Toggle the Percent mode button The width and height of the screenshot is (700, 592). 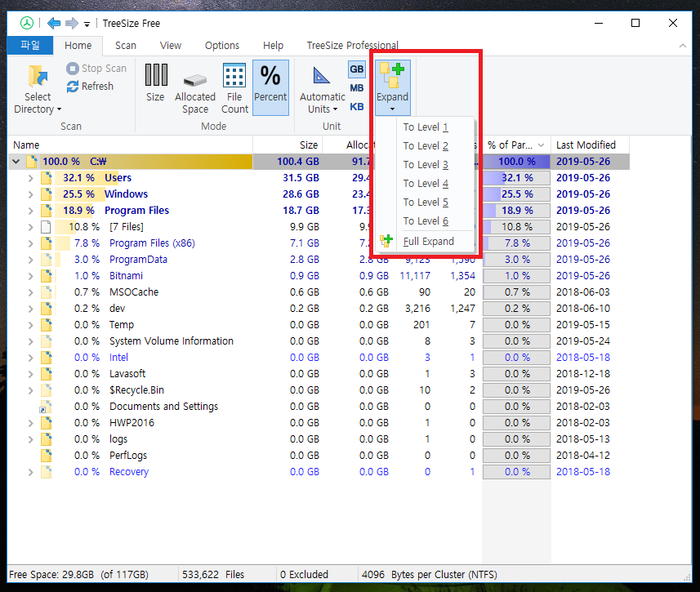click(270, 88)
